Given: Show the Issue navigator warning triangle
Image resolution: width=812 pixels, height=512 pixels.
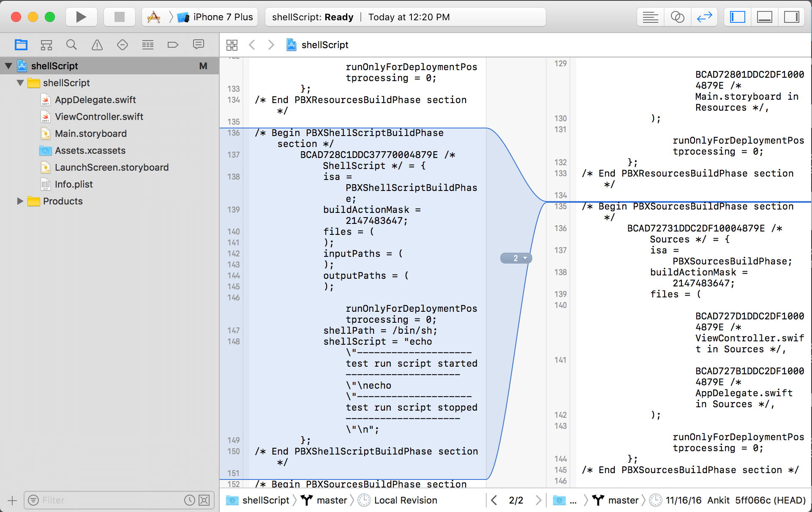Looking at the screenshot, I should click(x=97, y=44).
